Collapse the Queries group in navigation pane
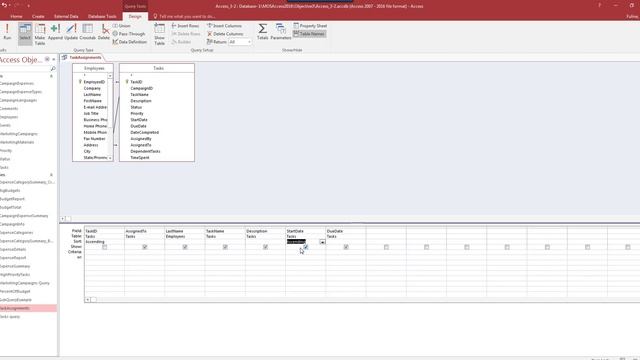Screen dimensions: 640x360 click(51, 175)
